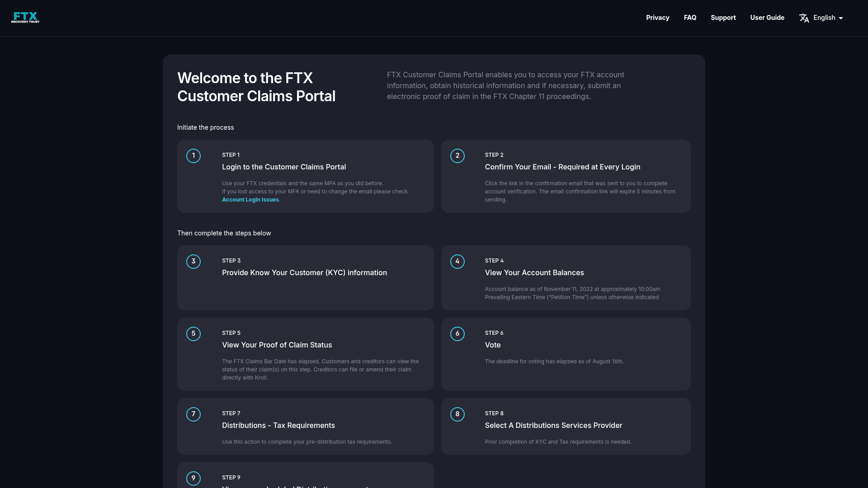
Task: Follow the Account Login Issues link
Action: [x=250, y=200]
